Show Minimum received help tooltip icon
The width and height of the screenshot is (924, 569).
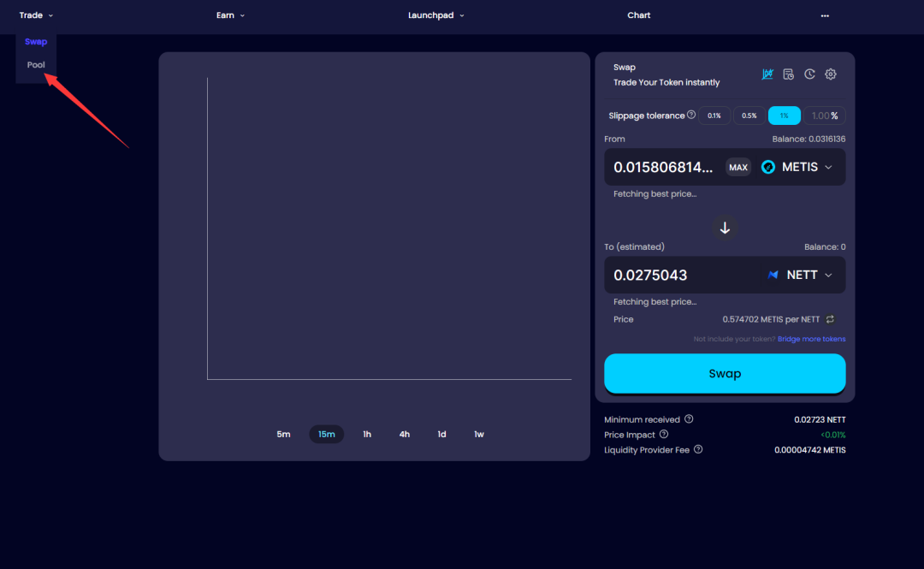(689, 419)
